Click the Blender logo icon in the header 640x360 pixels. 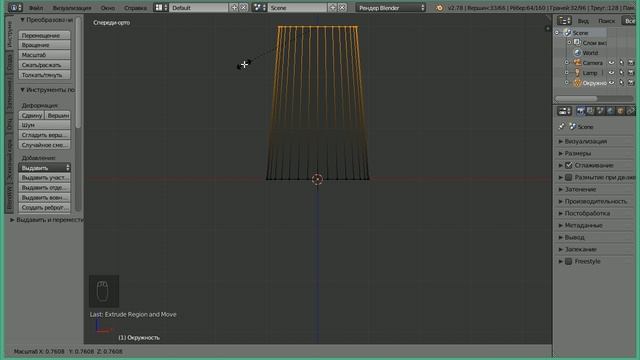[439, 8]
